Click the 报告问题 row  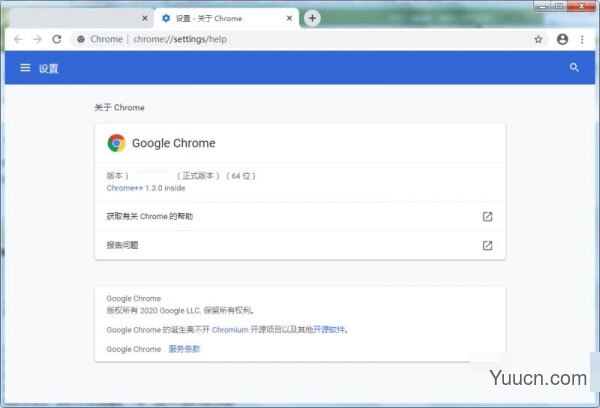[300, 245]
